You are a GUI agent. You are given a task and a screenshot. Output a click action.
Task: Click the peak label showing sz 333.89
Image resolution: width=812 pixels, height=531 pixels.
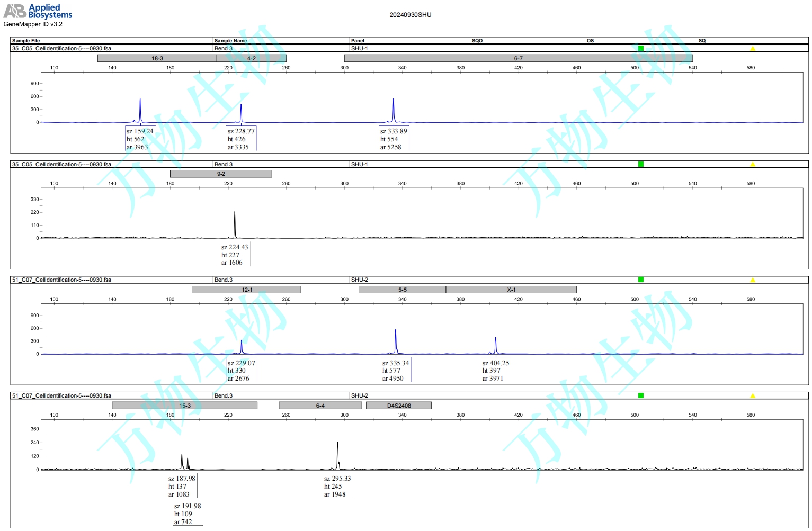click(394, 139)
